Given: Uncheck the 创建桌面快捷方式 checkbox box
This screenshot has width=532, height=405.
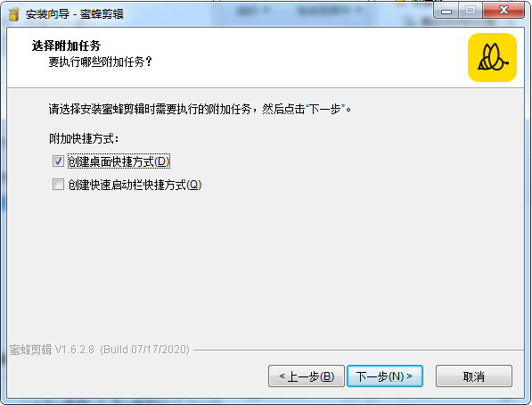Looking at the screenshot, I should [x=58, y=161].
